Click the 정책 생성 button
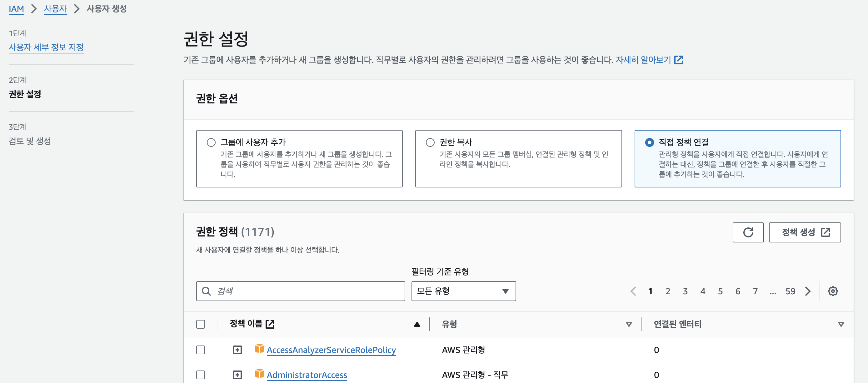 point(804,232)
